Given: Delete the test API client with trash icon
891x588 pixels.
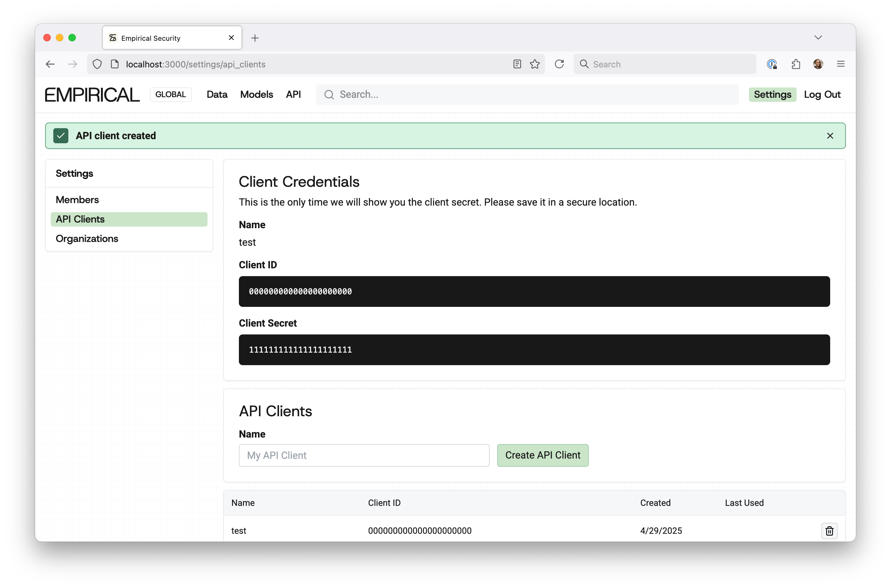Looking at the screenshot, I should (829, 531).
